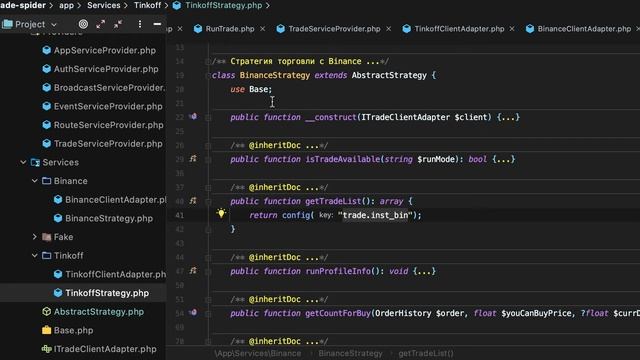Click BinanceStrategy in bottom editor breadcrumb

(x=350, y=353)
